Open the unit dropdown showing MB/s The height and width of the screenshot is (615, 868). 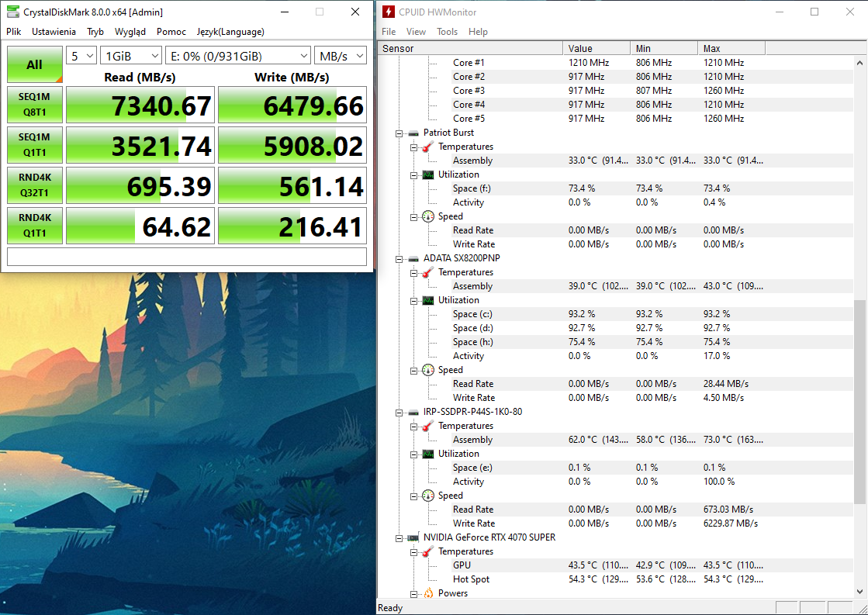coord(341,56)
